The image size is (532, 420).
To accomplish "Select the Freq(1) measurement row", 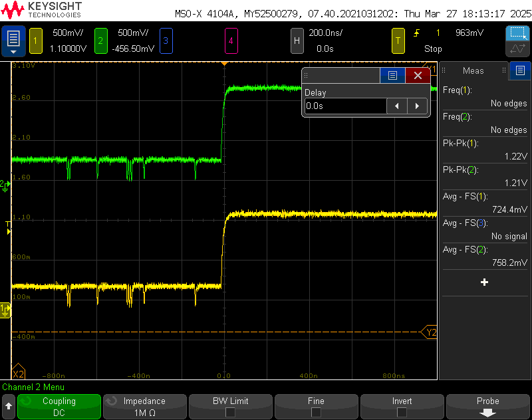I will click(485, 96).
